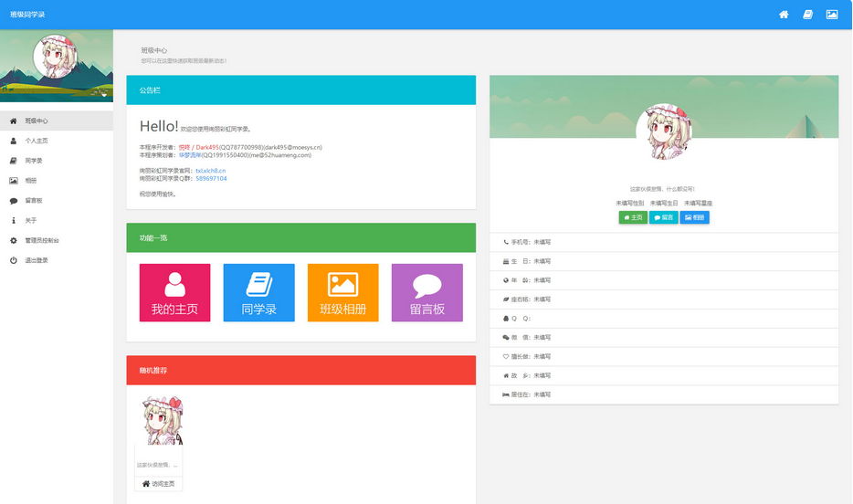Viewport: 853px width, 504px height.
Task: Click the 擅长做: 未填写 row
Action: pyautogui.click(x=664, y=357)
